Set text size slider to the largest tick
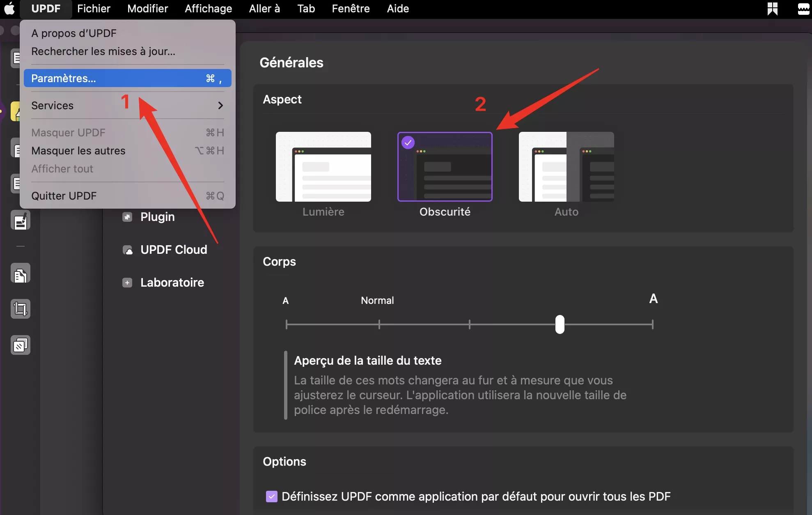 [652, 324]
